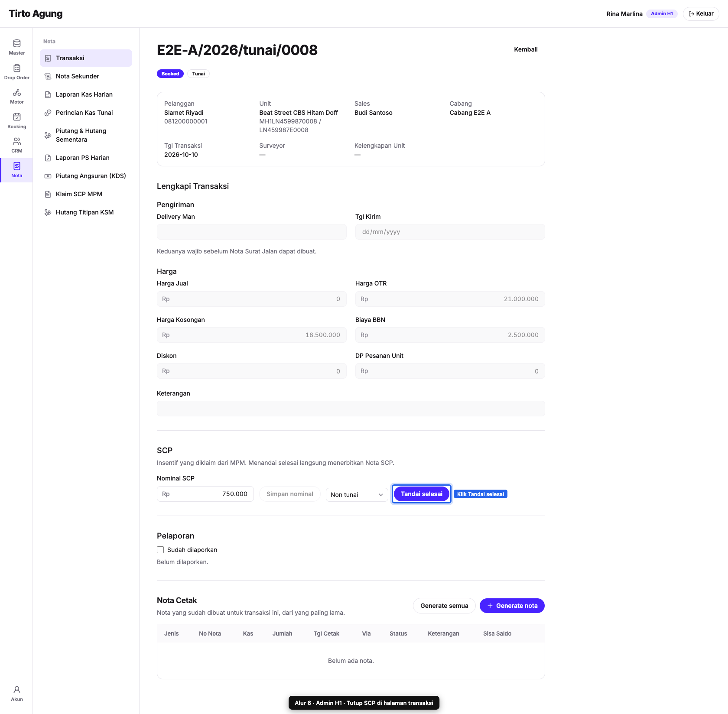
Task: Click the Laporan PS Harian icon
Action: [x=48, y=158]
